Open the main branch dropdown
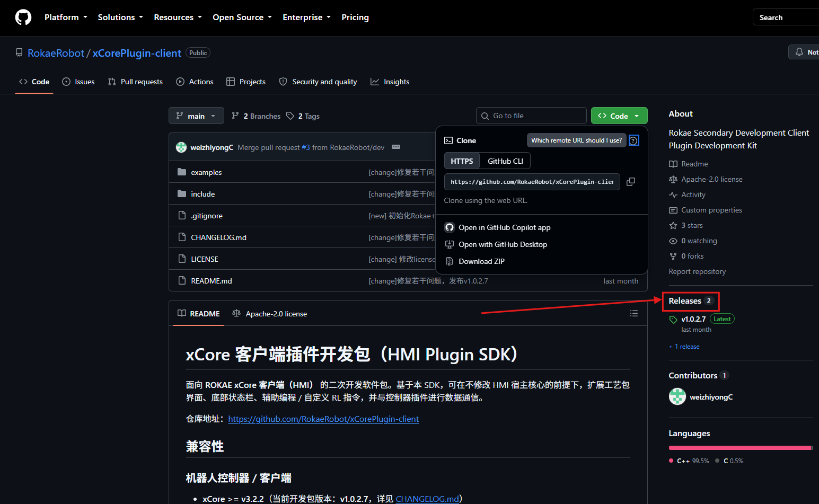 [196, 116]
